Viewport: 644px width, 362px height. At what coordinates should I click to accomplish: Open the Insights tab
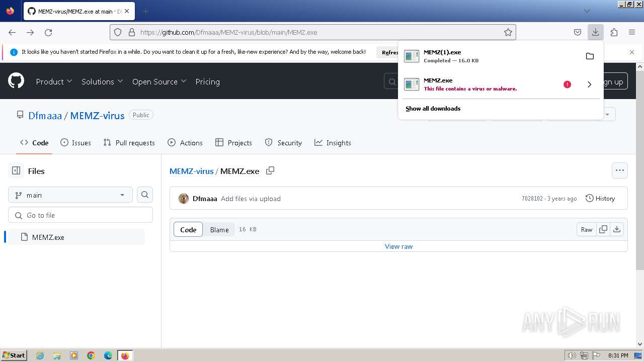point(333,143)
